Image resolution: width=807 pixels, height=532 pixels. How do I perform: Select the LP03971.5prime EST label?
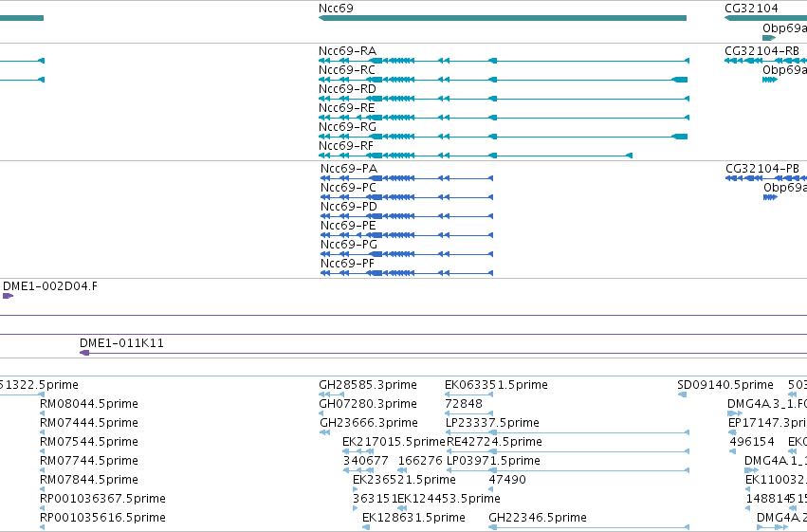tap(493, 461)
